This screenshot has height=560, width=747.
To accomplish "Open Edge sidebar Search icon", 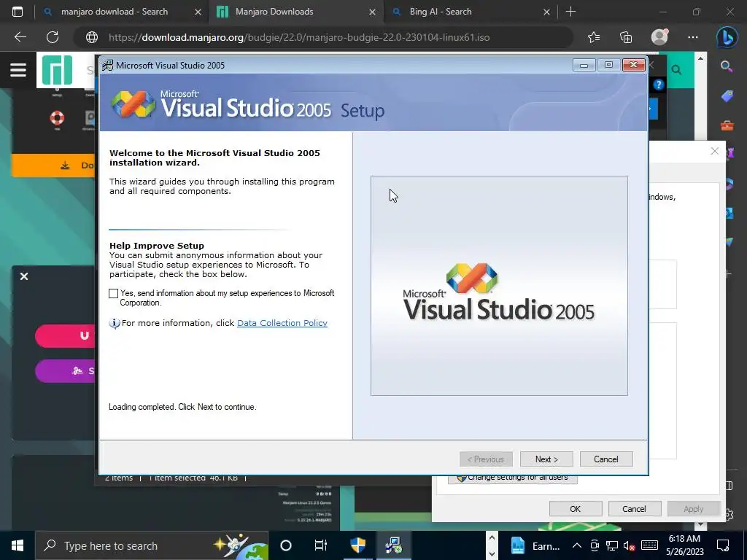I will (727, 66).
